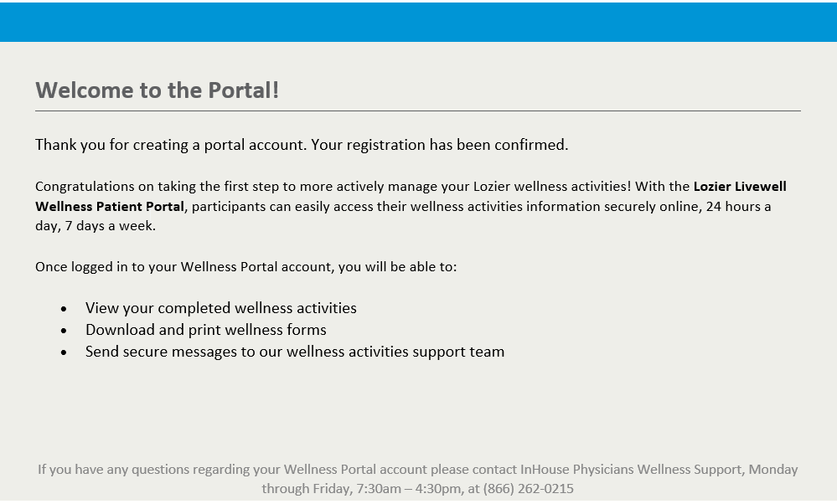837x504 pixels.
Task: Click the Welcome to the Portal! heading
Action: tap(157, 90)
